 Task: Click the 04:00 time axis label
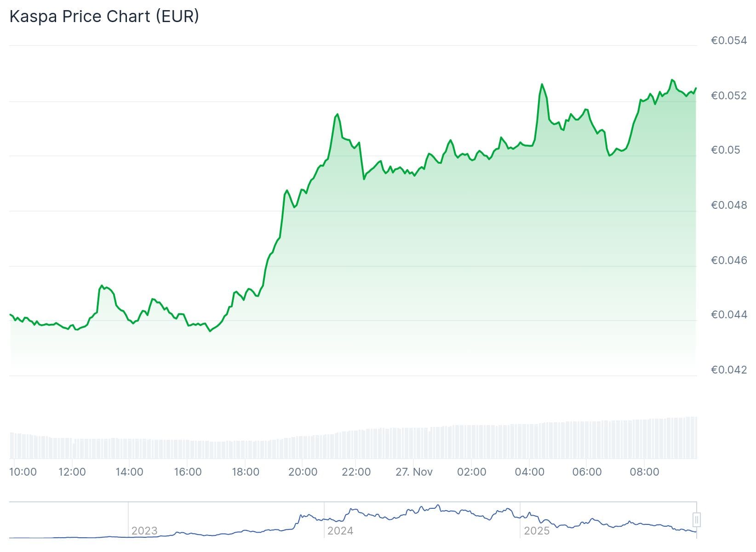pyautogui.click(x=529, y=472)
